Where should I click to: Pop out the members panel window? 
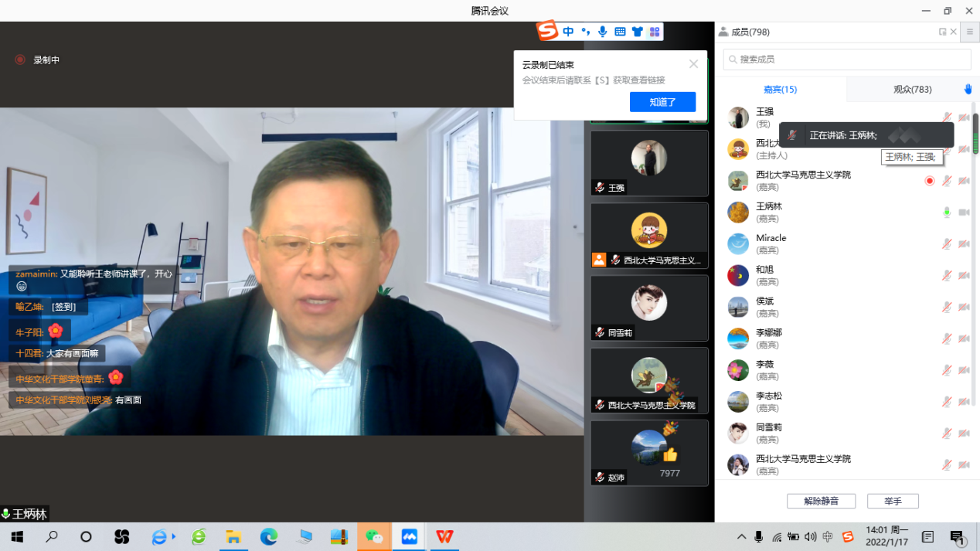coord(942,32)
